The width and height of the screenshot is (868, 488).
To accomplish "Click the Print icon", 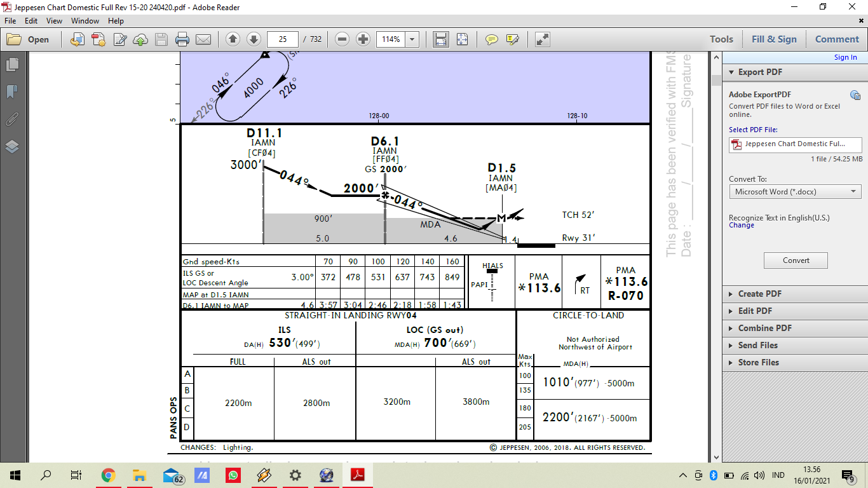I will coord(182,39).
